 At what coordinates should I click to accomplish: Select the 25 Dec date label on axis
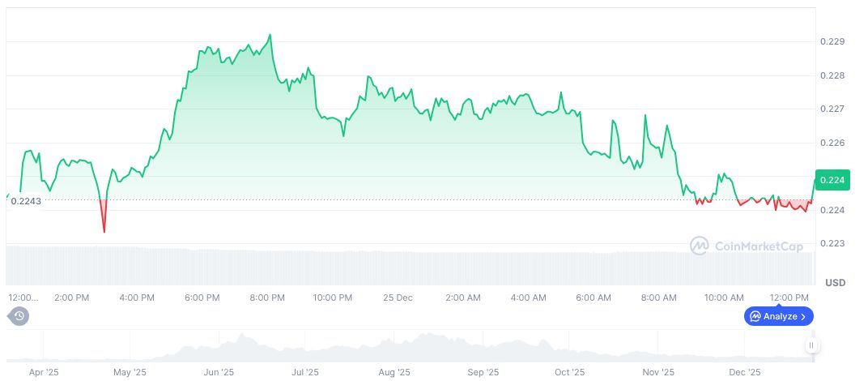click(397, 298)
